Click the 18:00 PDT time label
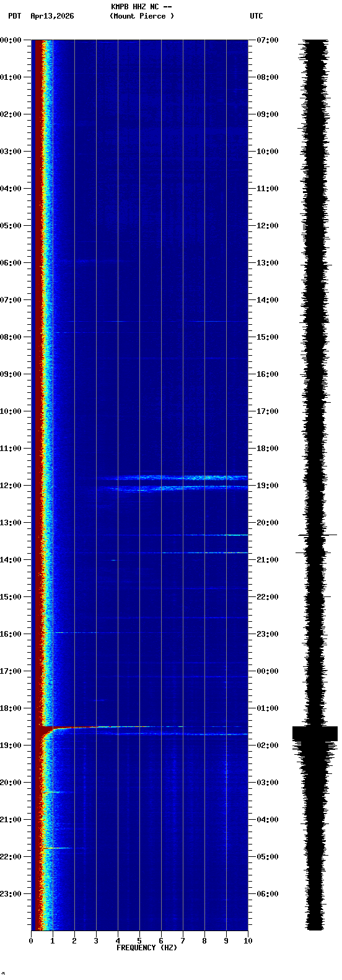Screen dimensions: 342x980 11,708
